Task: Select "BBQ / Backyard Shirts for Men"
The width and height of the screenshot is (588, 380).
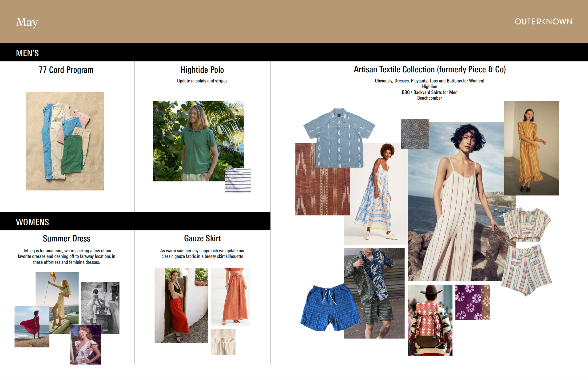Action: click(429, 92)
